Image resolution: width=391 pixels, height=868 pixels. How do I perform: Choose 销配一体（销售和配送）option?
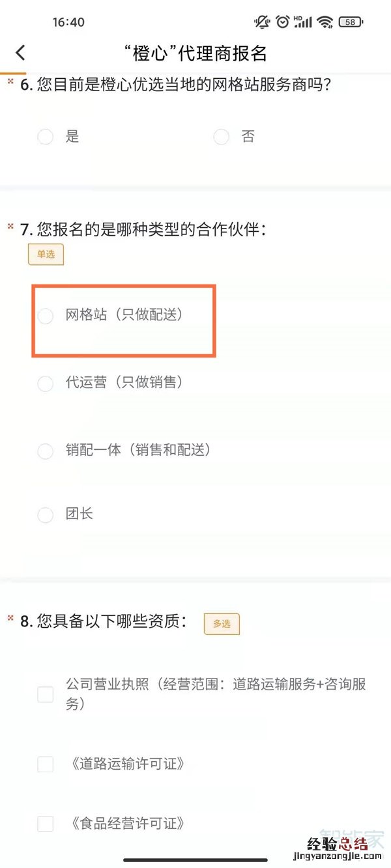(x=45, y=451)
